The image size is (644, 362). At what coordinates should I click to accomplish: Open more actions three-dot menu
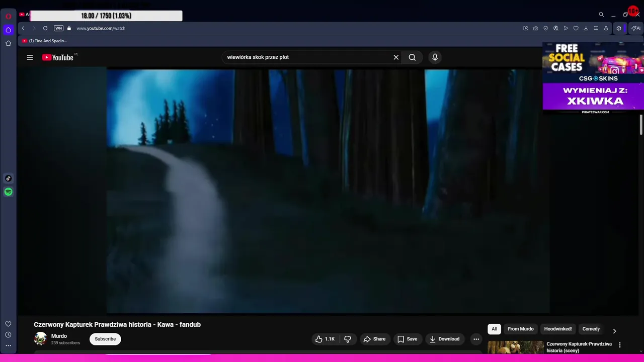point(476,339)
